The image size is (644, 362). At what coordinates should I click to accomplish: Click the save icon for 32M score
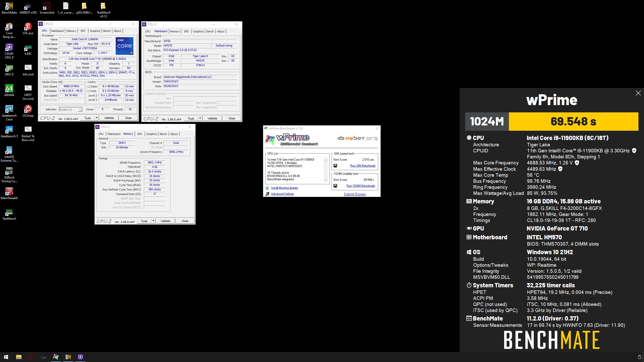tap(335, 166)
